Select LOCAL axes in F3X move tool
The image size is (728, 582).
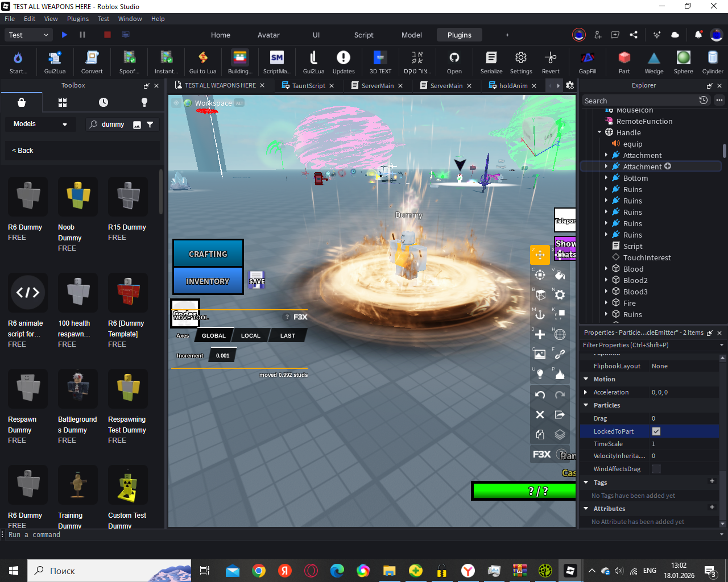[x=250, y=335]
